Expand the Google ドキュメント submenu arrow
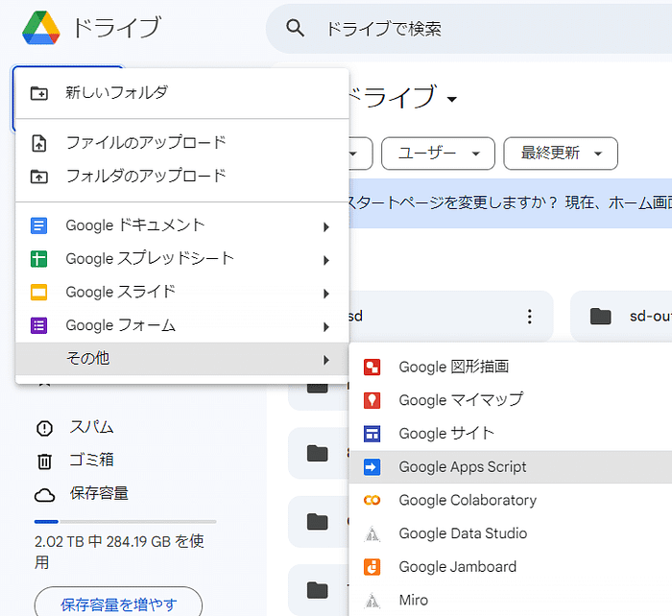672x616 pixels. (x=326, y=227)
